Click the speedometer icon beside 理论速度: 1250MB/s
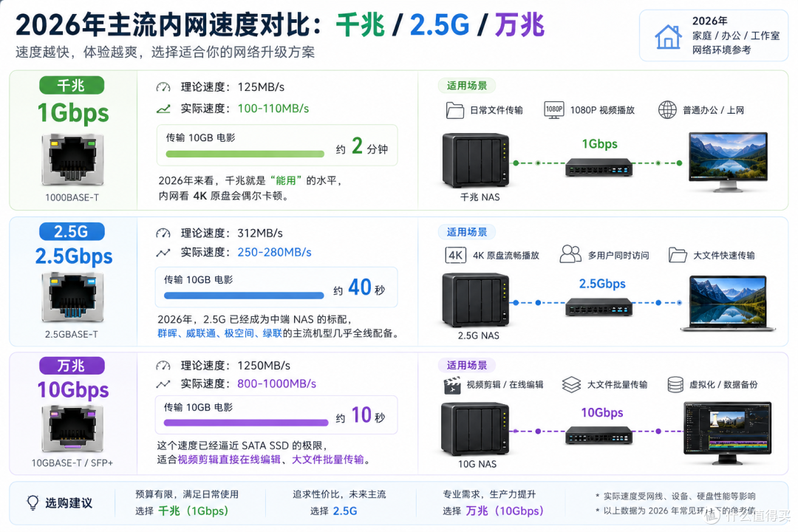798x532 pixels. [x=163, y=366]
